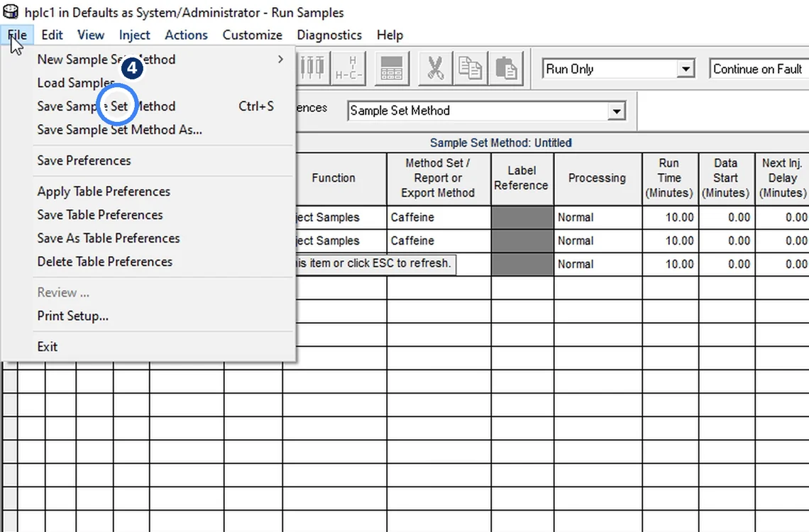Click the gray Label Reference cell in the third row

(x=522, y=264)
